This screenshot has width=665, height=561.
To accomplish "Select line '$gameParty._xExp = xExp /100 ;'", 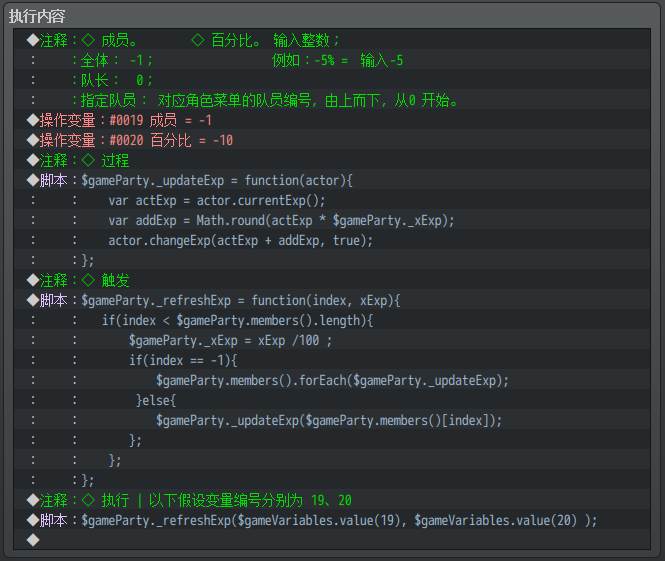I will (x=332, y=340).
